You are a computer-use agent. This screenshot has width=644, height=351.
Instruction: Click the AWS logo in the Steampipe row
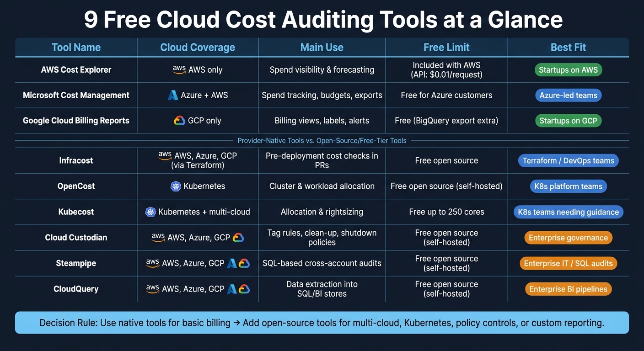pos(153,263)
